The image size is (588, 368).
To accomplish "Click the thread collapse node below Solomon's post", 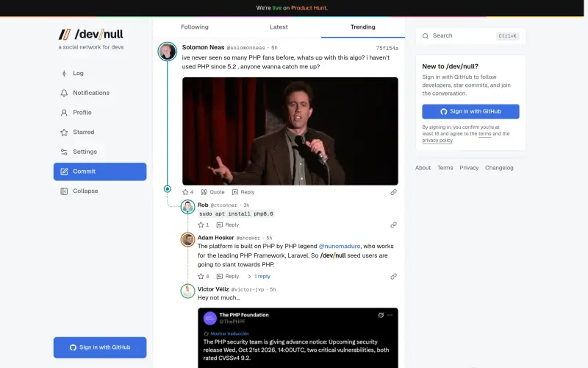I will (x=168, y=189).
